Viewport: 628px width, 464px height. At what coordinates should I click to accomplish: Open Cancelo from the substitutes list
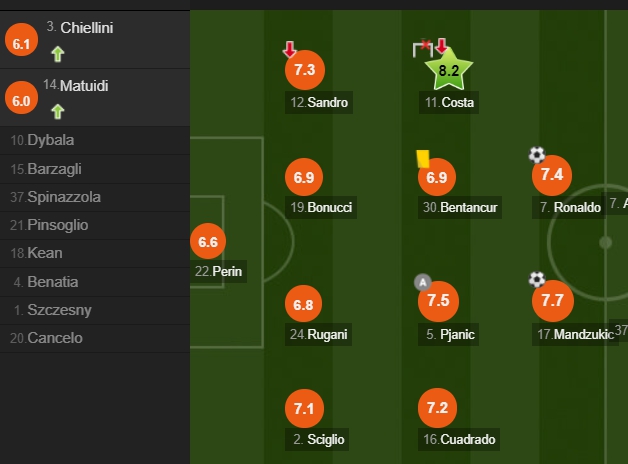click(x=95, y=338)
